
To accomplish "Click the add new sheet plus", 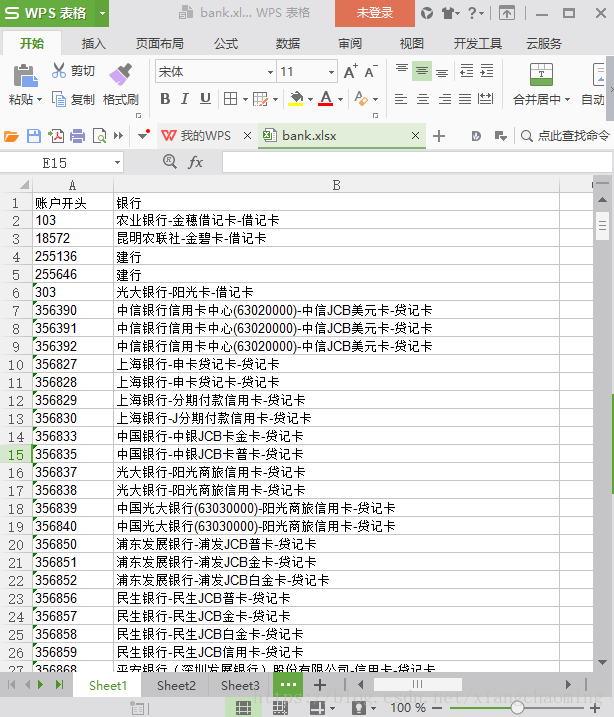I will point(320,685).
